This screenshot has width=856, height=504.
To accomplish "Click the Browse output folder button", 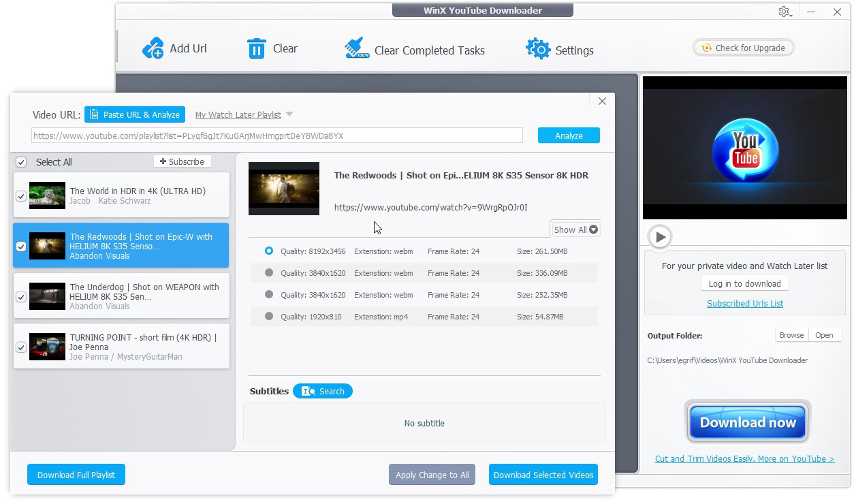I will tap(791, 335).
